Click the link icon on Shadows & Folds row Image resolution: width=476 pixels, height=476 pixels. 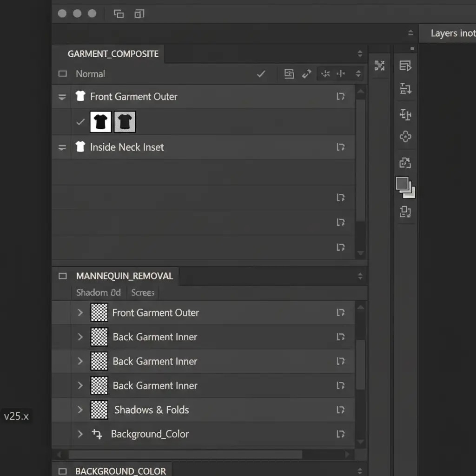tap(340, 410)
